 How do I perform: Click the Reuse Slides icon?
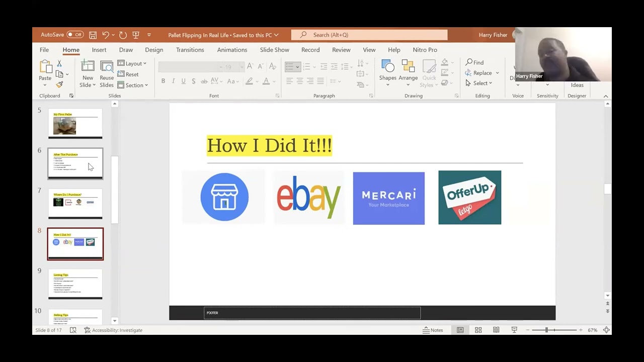(107, 73)
